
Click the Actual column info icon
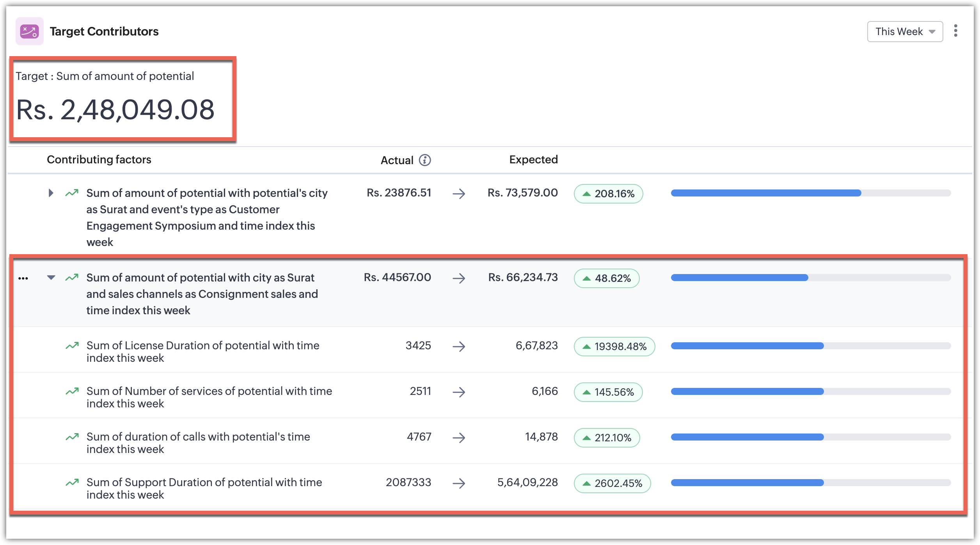coord(425,160)
